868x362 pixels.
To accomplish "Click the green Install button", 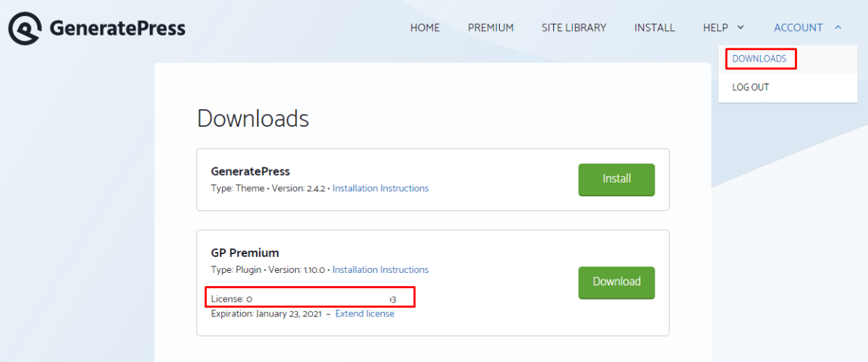I will coord(616,180).
